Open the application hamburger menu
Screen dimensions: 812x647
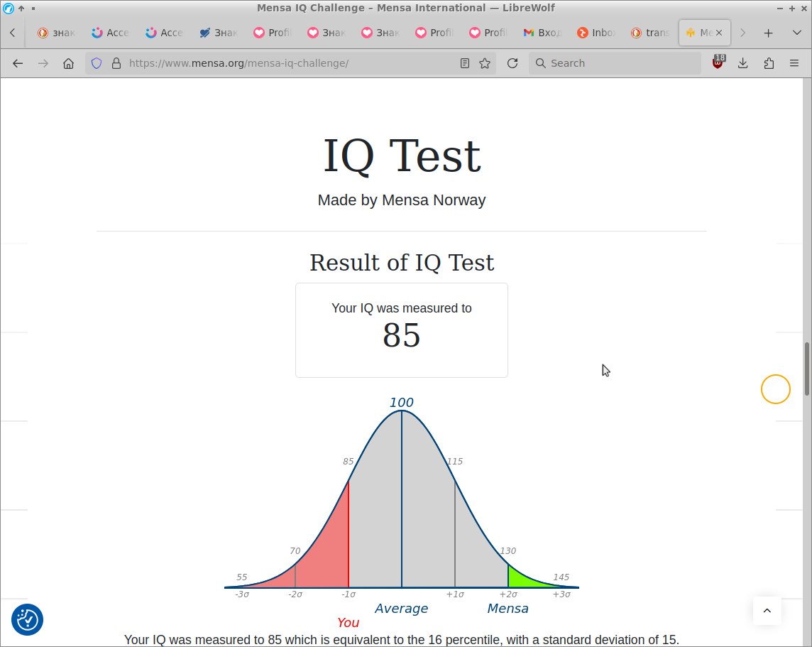click(794, 63)
